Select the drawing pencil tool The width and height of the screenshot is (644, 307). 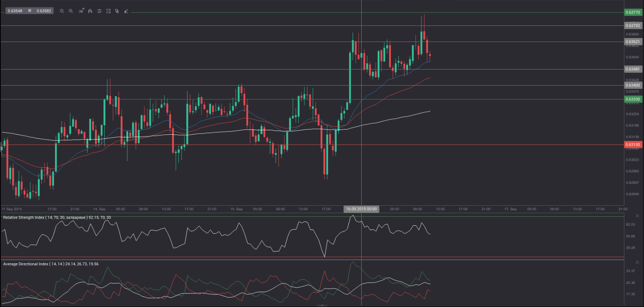click(x=126, y=11)
